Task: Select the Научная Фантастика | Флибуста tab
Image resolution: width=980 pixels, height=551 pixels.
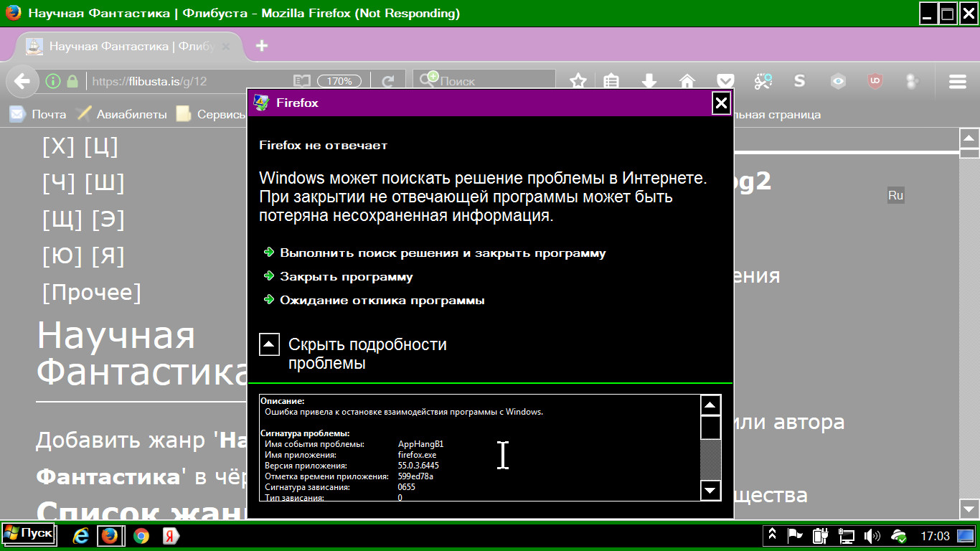Action: (128, 47)
